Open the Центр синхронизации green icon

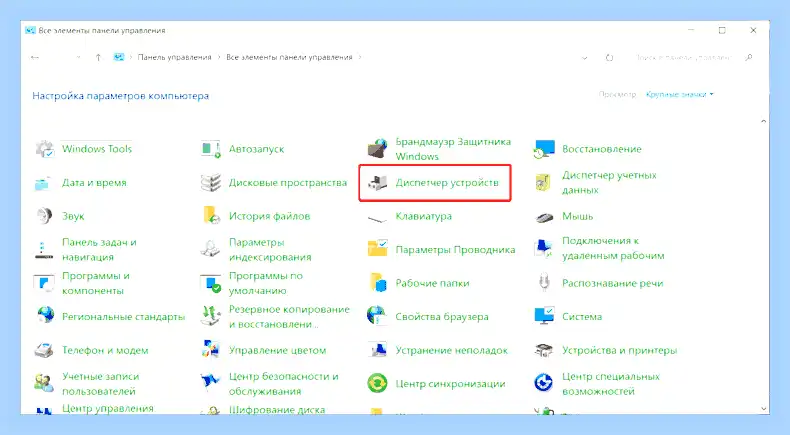tap(377, 384)
